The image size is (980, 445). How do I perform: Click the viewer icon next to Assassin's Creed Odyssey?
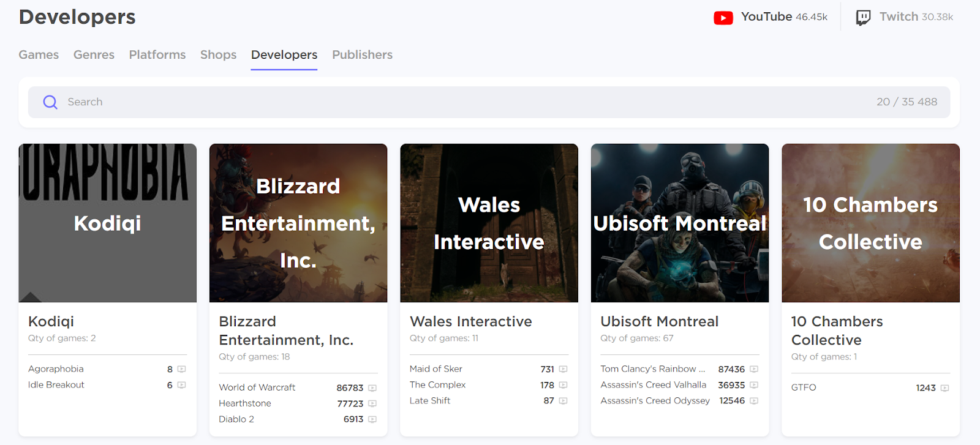click(754, 401)
